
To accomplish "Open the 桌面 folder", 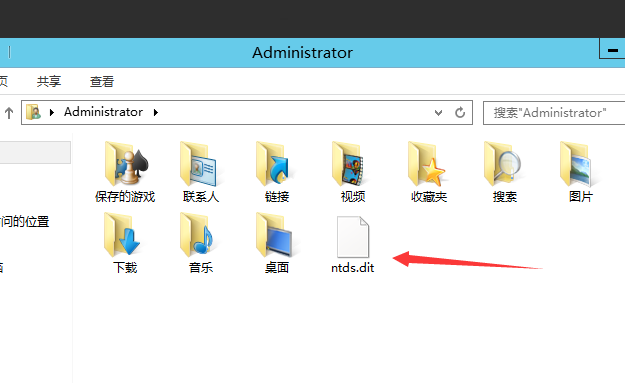I will point(277,243).
